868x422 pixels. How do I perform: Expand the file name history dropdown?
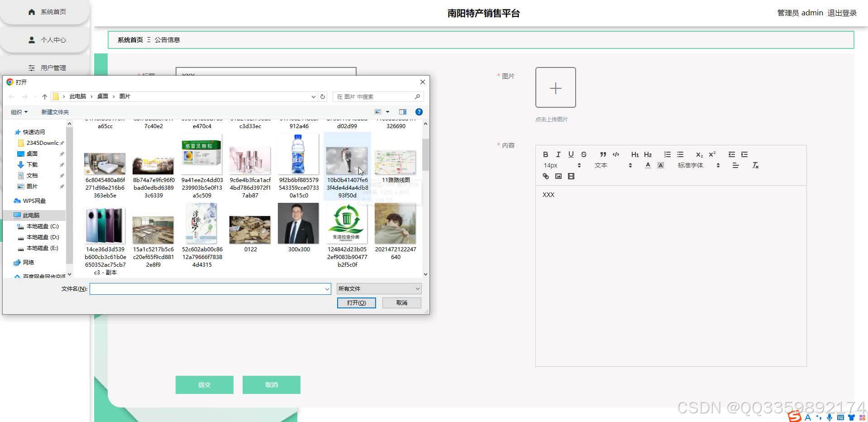pos(327,289)
